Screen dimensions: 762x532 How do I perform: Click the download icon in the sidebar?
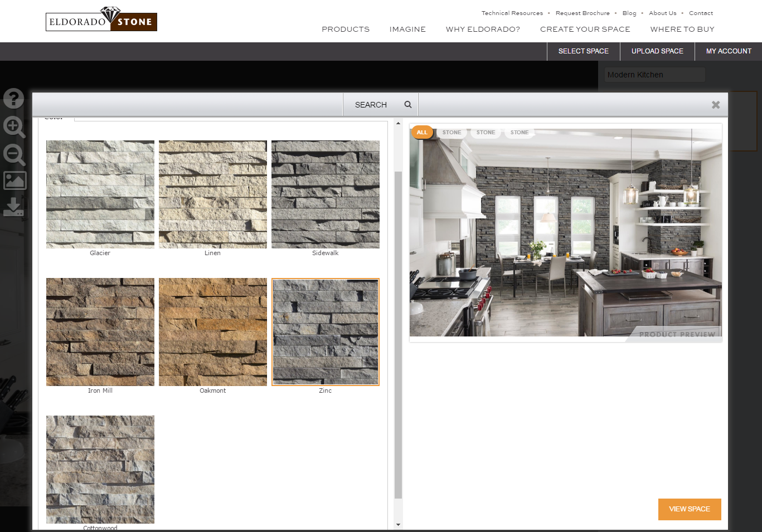[x=13, y=207]
